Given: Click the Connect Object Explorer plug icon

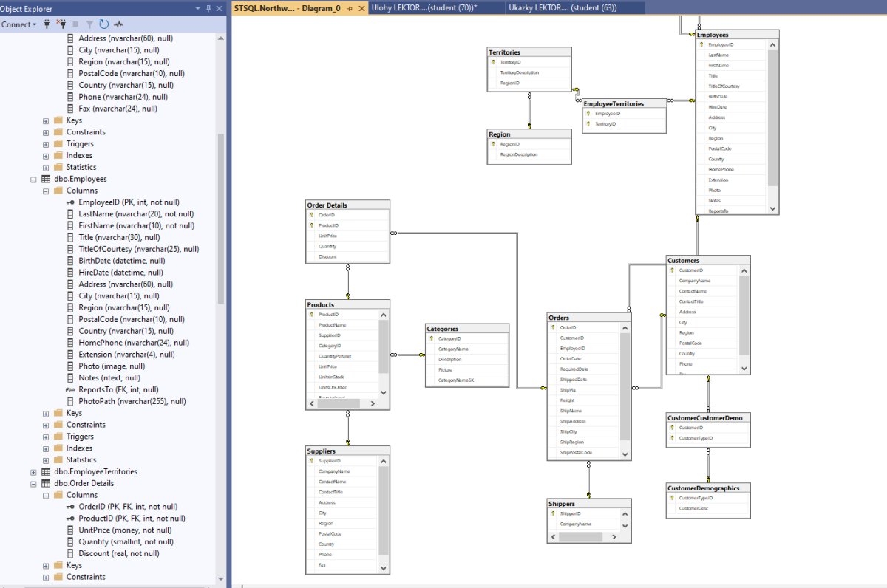Looking at the screenshot, I should 47,24.
